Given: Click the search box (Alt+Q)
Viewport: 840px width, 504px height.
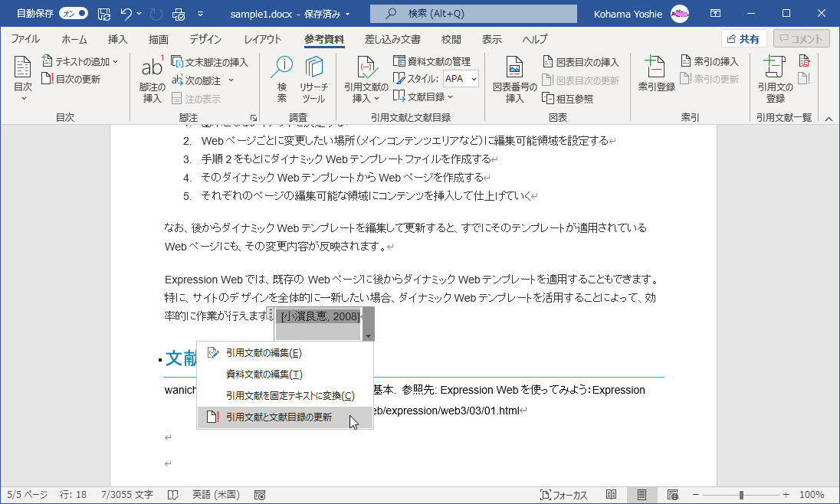Looking at the screenshot, I should (473, 14).
